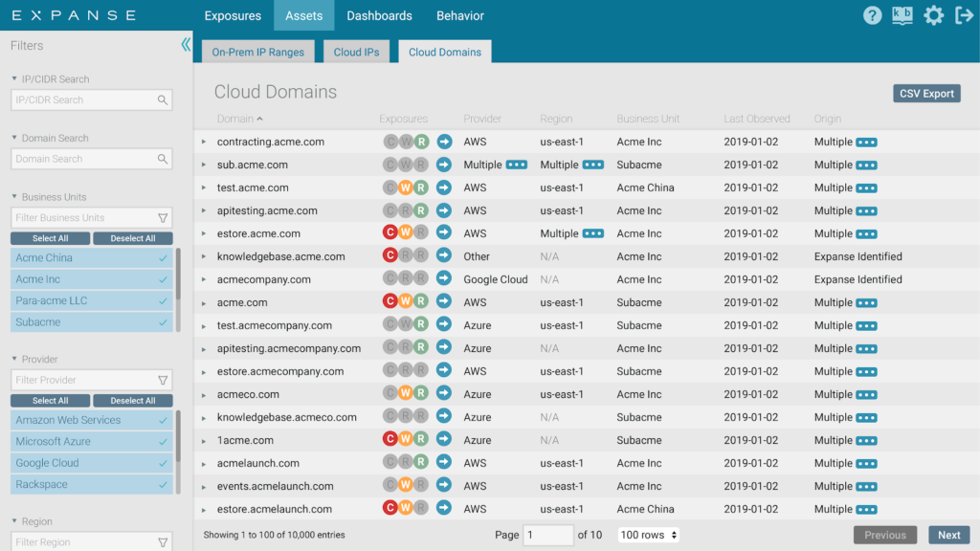Open the Behavior menu
980x551 pixels.
[x=460, y=15]
